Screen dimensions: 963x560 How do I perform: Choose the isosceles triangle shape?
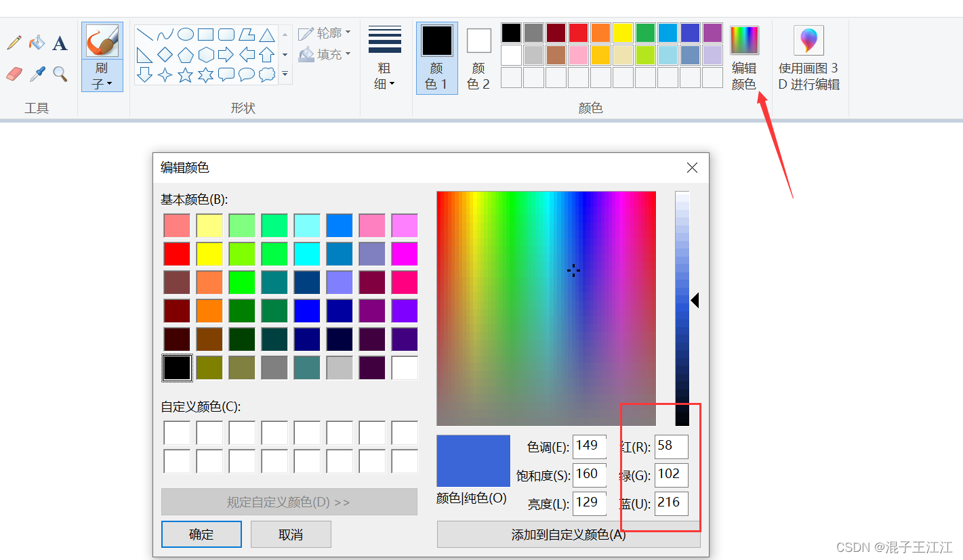267,35
